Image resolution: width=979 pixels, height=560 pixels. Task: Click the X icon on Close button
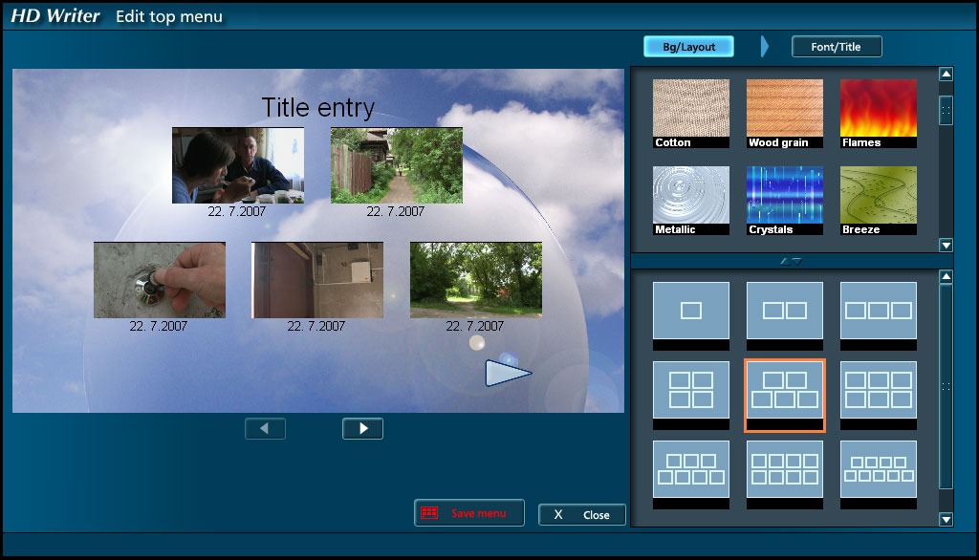pos(558,514)
